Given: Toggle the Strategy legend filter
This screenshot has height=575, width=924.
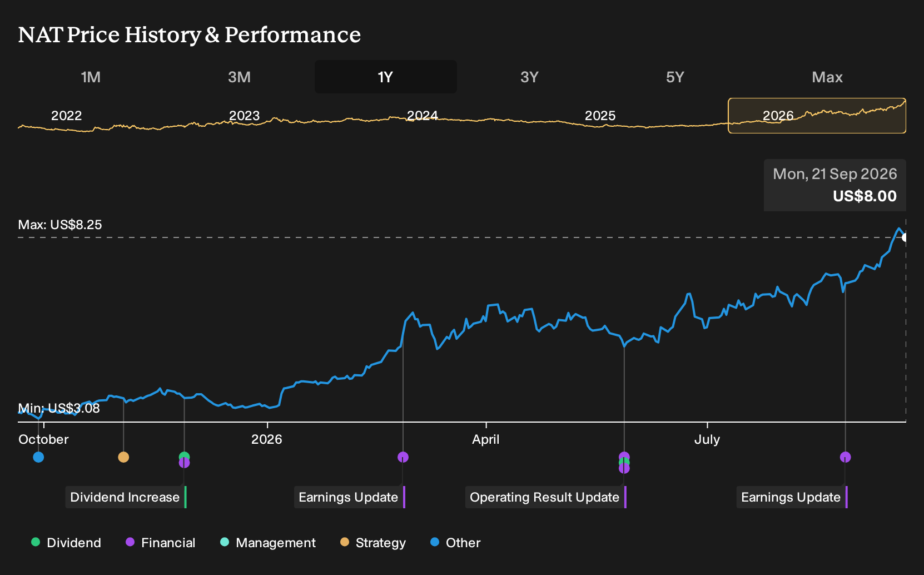Looking at the screenshot, I should point(373,543).
